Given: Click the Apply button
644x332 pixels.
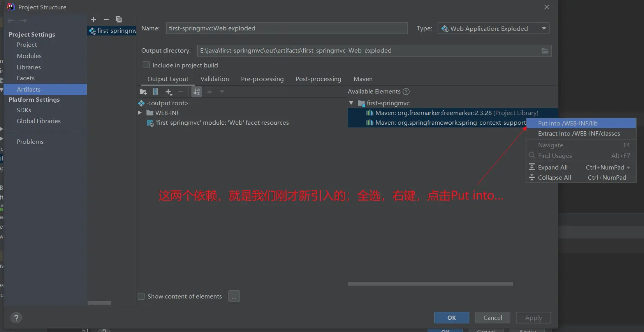Looking at the screenshot, I should (x=533, y=318).
